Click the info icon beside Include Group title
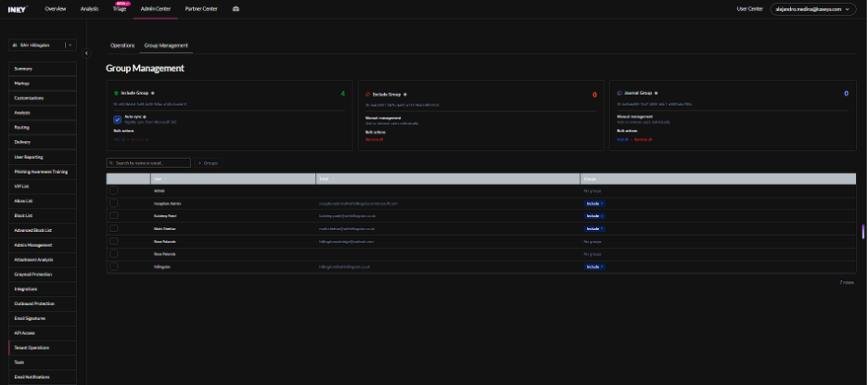Screen dimensions: 868x385 (152, 94)
